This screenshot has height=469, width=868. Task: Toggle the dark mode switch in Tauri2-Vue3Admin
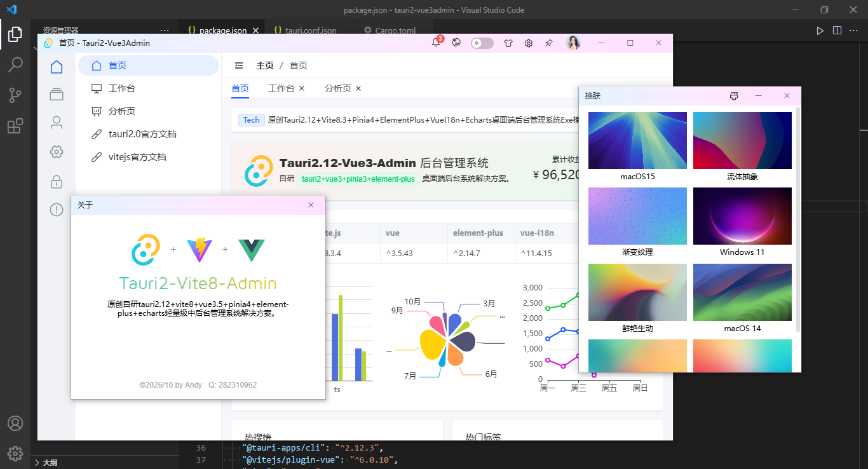pyautogui.click(x=482, y=43)
